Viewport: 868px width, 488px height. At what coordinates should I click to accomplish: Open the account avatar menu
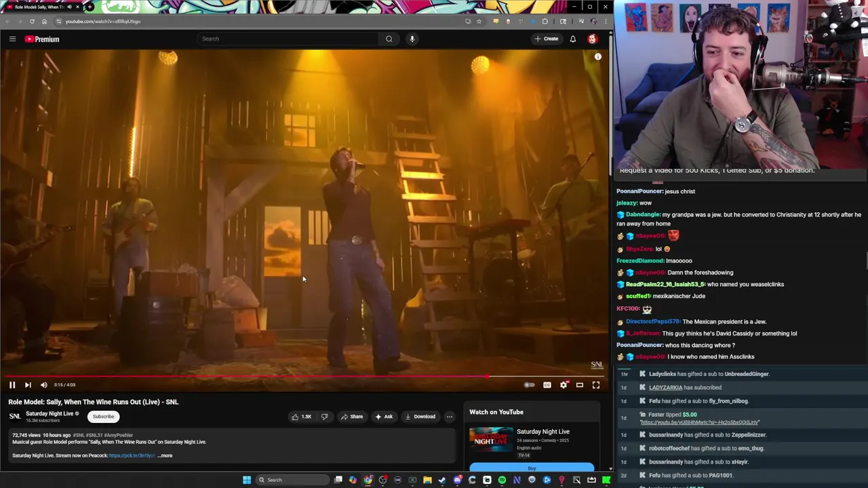coord(592,39)
